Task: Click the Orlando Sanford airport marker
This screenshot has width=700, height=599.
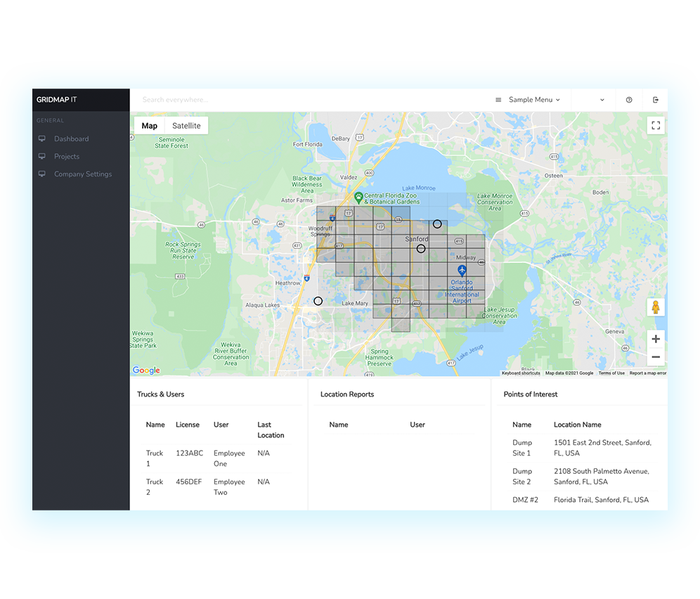Action: pyautogui.click(x=462, y=271)
